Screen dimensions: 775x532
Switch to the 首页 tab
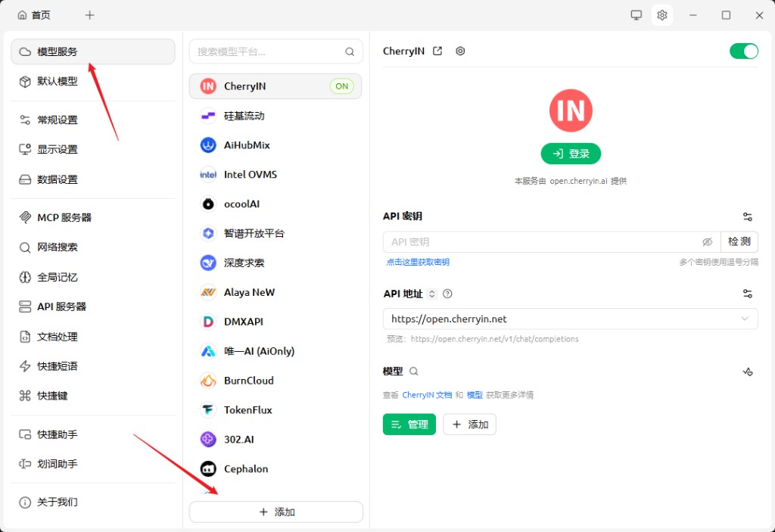coord(33,15)
